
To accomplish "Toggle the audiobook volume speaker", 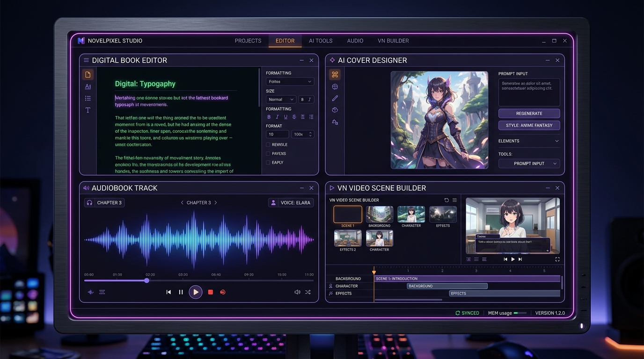I will (297, 292).
